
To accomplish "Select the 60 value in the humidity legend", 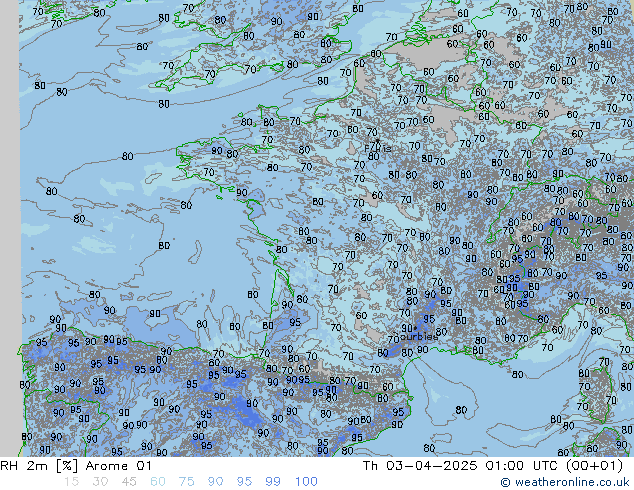I will pos(158,482).
